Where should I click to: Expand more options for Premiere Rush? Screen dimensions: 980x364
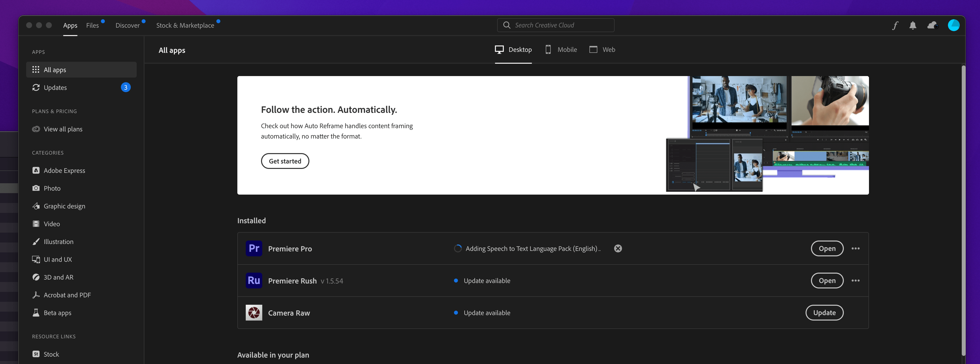(x=856, y=281)
